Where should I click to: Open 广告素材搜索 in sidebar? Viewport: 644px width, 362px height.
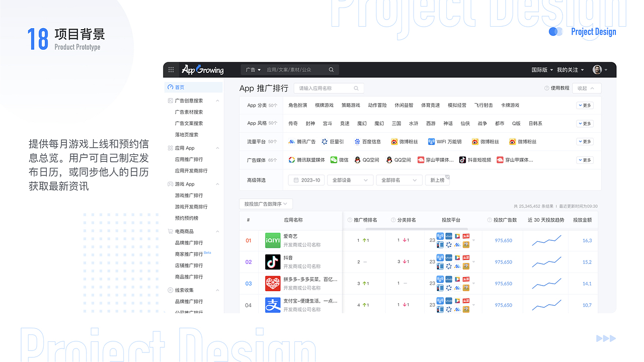point(189,112)
